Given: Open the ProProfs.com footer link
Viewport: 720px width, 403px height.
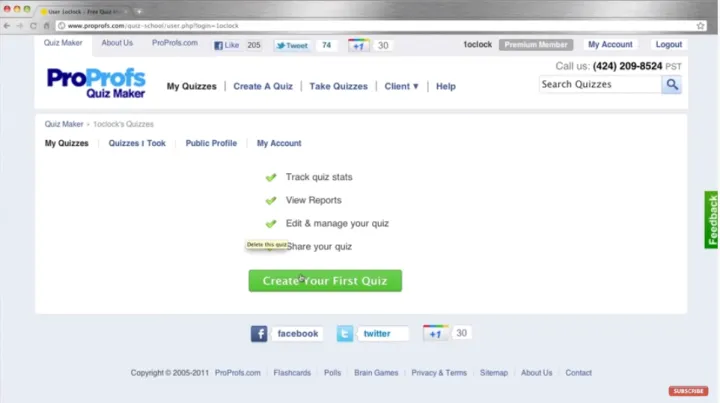Looking at the screenshot, I should coord(237,373).
